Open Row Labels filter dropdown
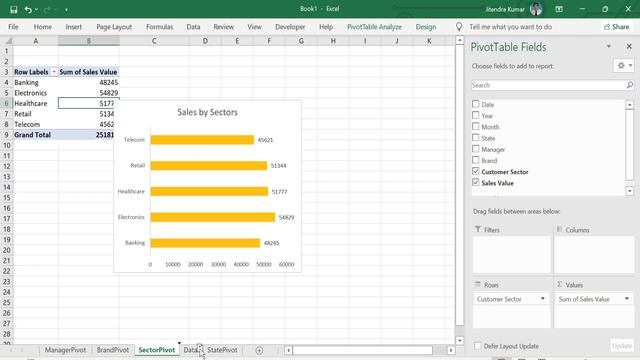 click(x=53, y=72)
